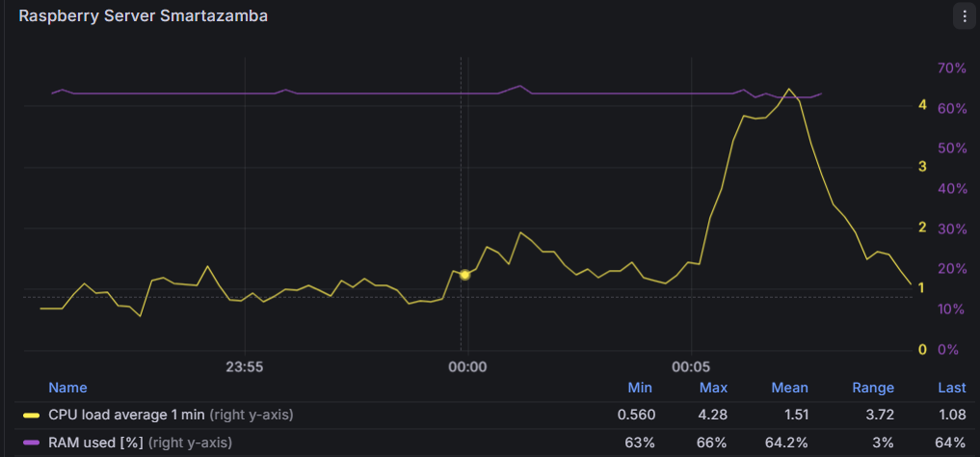Image resolution: width=980 pixels, height=457 pixels.
Task: Click the RAM Min value 63%
Action: (x=640, y=443)
